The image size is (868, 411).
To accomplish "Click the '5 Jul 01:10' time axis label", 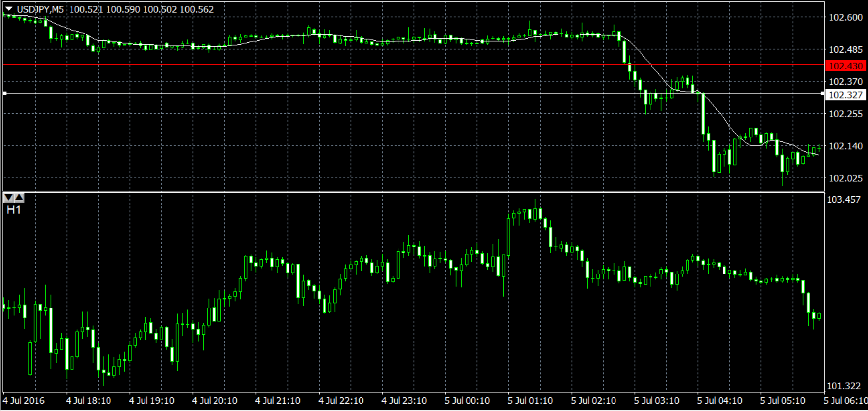I will pyautogui.click(x=530, y=401).
